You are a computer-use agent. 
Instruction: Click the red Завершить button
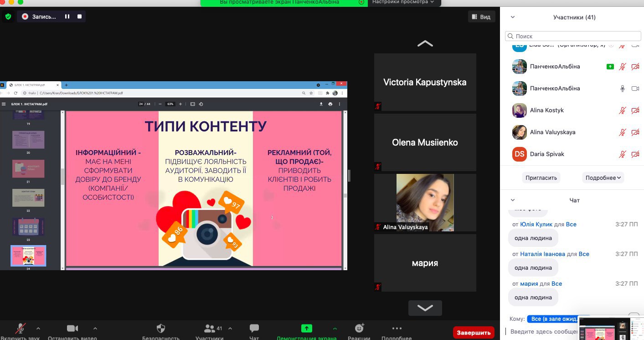[x=474, y=332]
